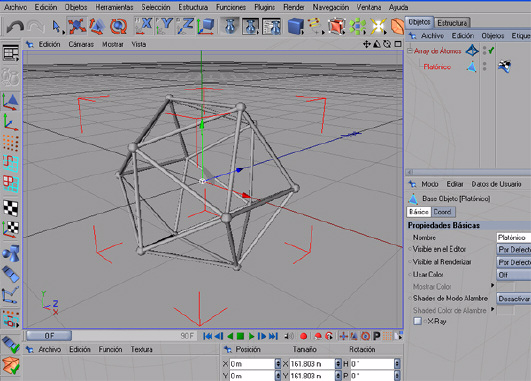531x381 pixels.
Task: Switch to the Estructura tab
Action: [x=452, y=23]
